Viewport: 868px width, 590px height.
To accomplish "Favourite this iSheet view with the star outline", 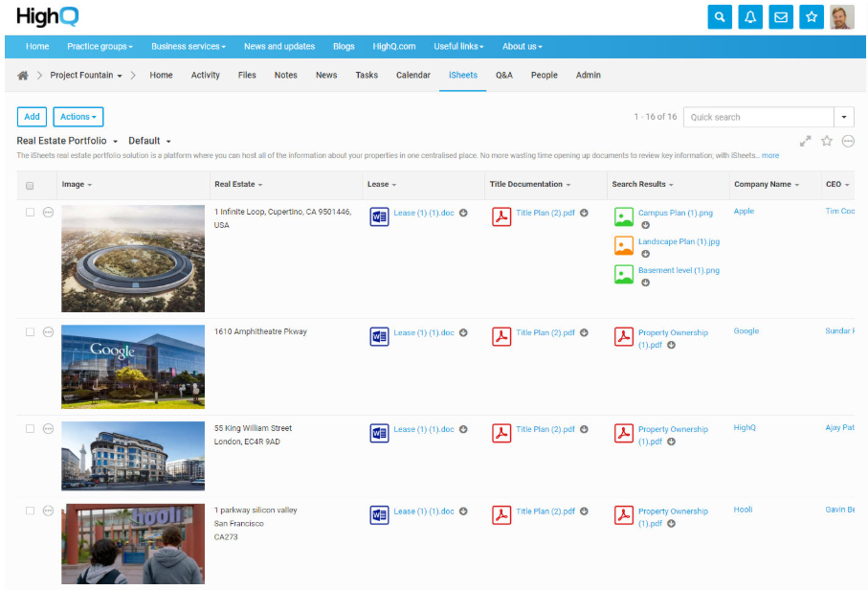I will (x=827, y=141).
